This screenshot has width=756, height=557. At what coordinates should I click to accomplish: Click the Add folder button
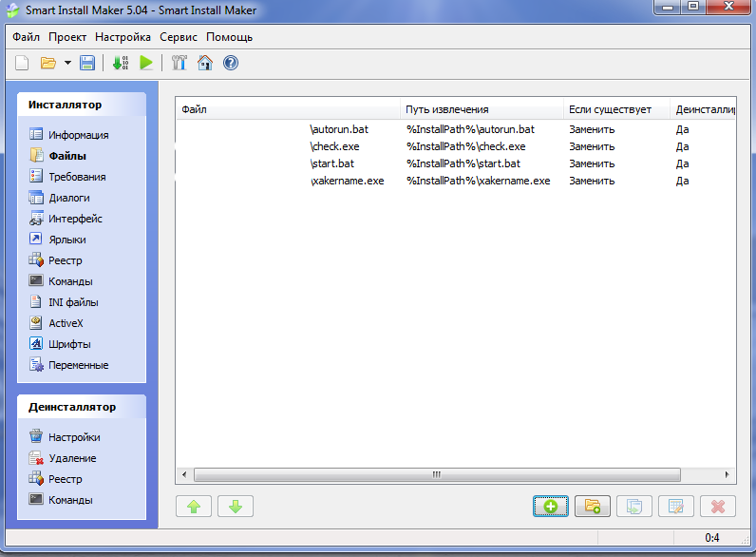[593, 507]
